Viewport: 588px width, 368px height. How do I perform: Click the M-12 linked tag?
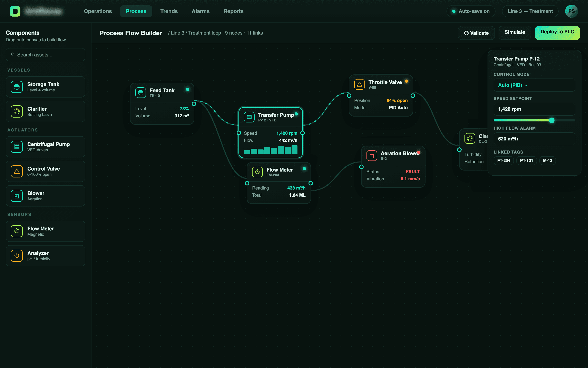547,160
